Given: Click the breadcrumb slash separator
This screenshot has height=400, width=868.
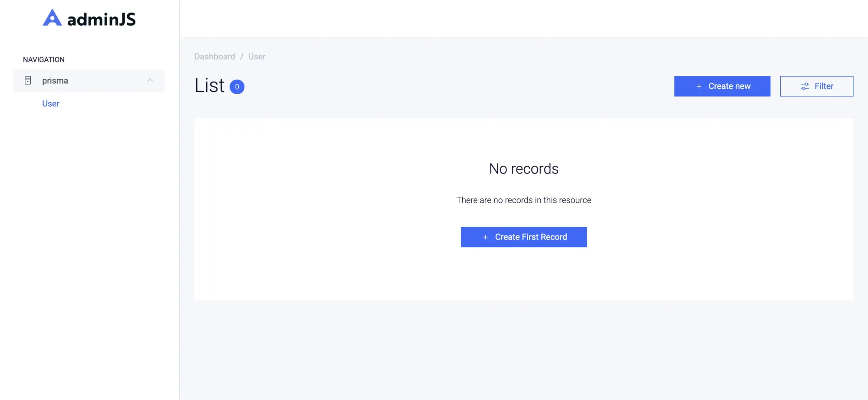Looking at the screenshot, I should pyautogui.click(x=242, y=56).
